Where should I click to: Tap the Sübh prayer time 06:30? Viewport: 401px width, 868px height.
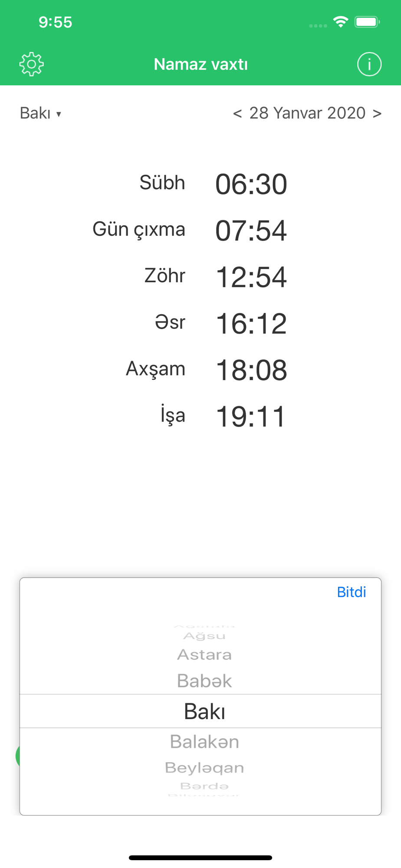coord(251,184)
